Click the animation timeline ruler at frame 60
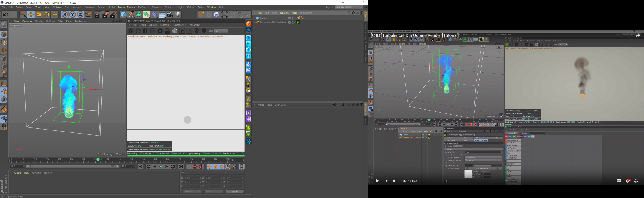The height and width of the screenshot is (198, 644). click(156, 159)
